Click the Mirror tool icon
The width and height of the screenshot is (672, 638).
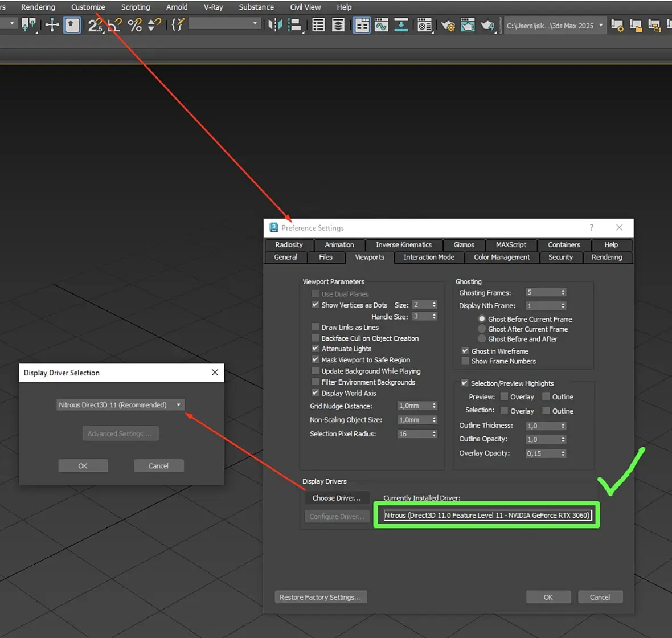tap(274, 25)
